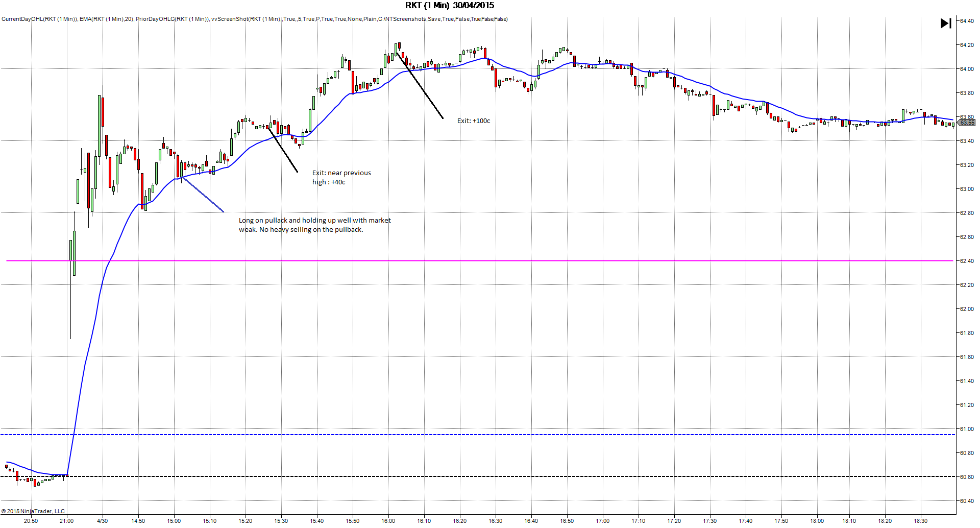This screenshot has height=528, width=980.
Task: Click the 61.00 price axis label
Action: (x=967, y=429)
